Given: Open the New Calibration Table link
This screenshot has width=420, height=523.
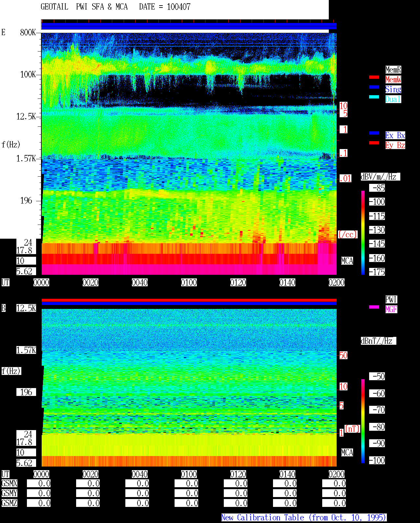Looking at the screenshot, I should pyautogui.click(x=304, y=517).
